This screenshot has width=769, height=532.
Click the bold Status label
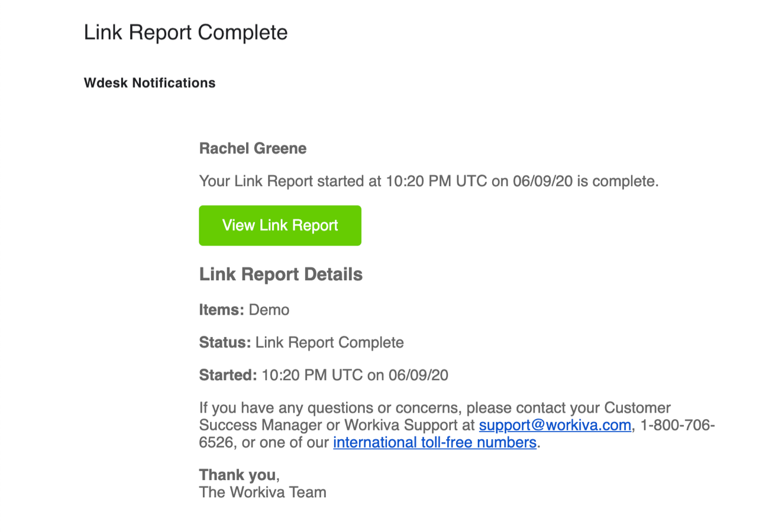click(225, 342)
